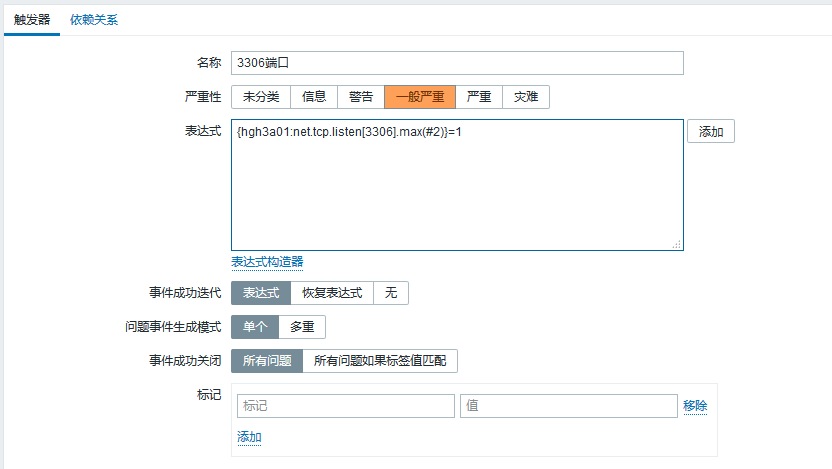Screen dimensions: 832x469
Task: Click 添加 button next to expression
Action: point(710,132)
